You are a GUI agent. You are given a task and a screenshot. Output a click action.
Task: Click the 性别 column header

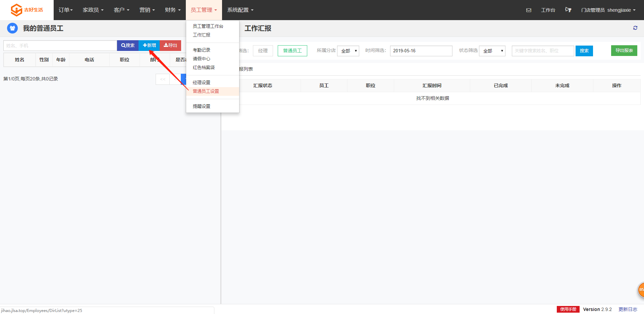click(x=44, y=60)
